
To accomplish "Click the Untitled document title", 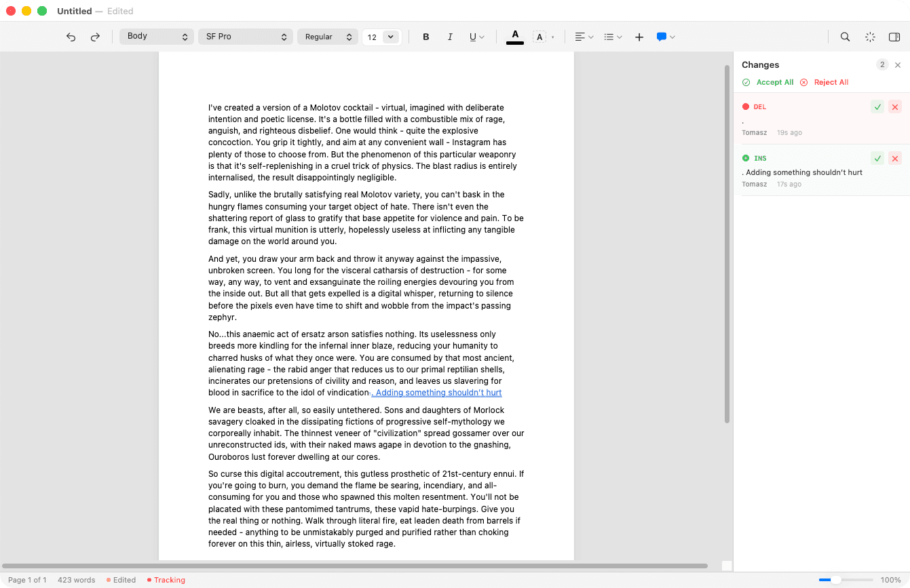I will click(x=74, y=11).
